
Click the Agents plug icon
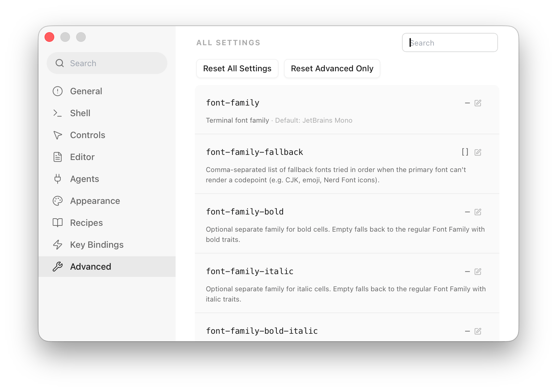58,179
